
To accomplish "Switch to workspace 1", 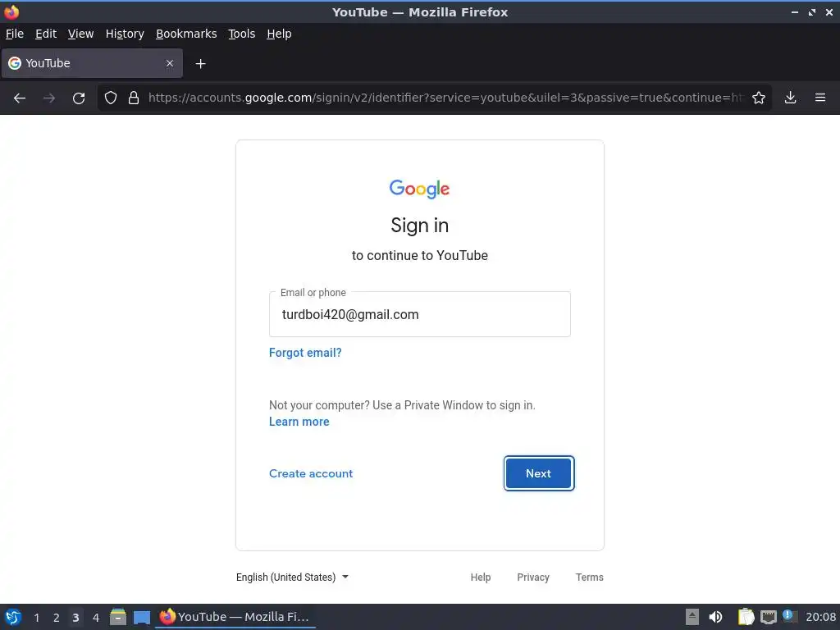I will pyautogui.click(x=36, y=618).
